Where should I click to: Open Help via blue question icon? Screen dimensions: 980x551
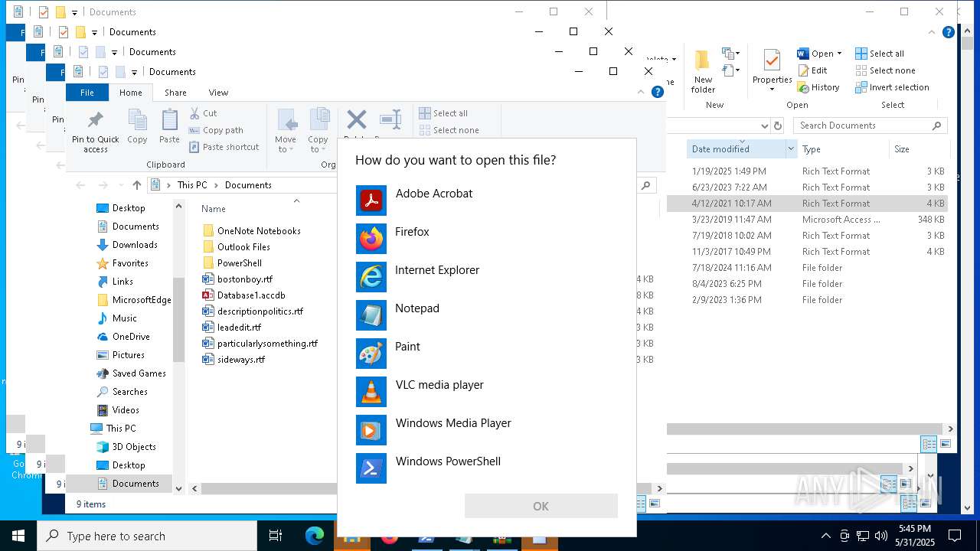coord(657,92)
